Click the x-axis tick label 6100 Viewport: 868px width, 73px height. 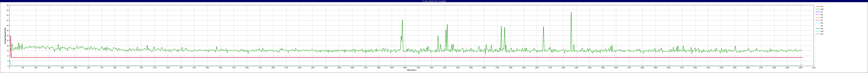(814, 68)
